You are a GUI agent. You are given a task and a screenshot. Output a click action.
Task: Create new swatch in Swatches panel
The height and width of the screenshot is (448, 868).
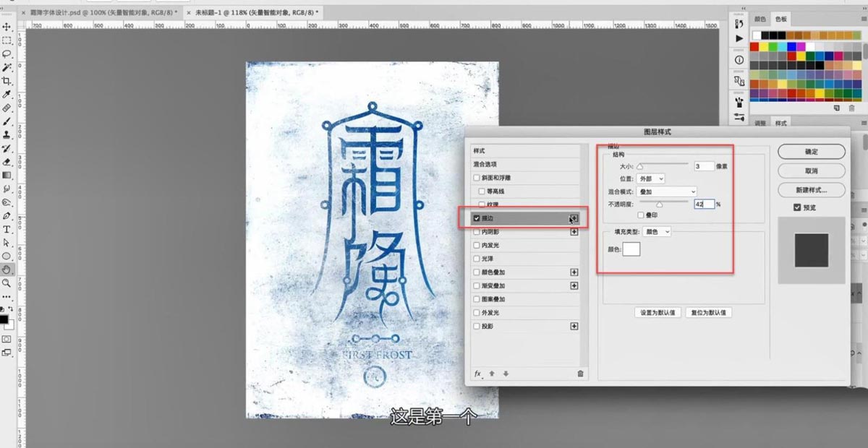click(x=837, y=108)
